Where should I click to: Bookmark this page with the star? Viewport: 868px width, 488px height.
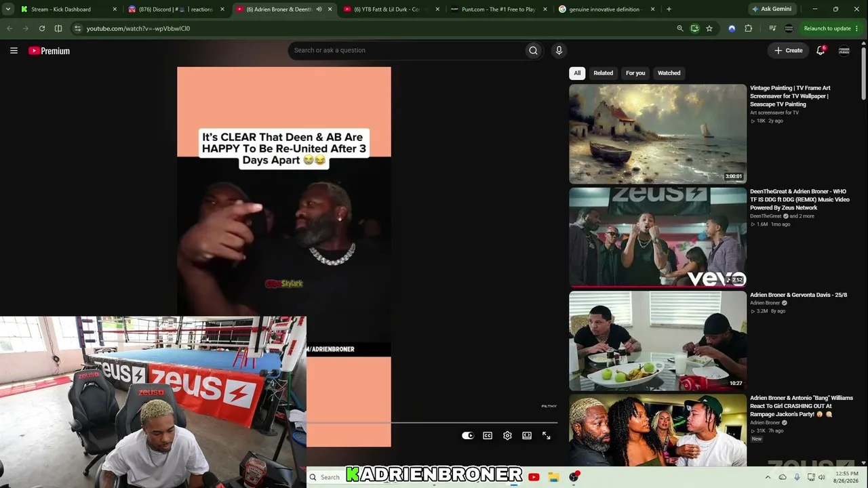709,28
